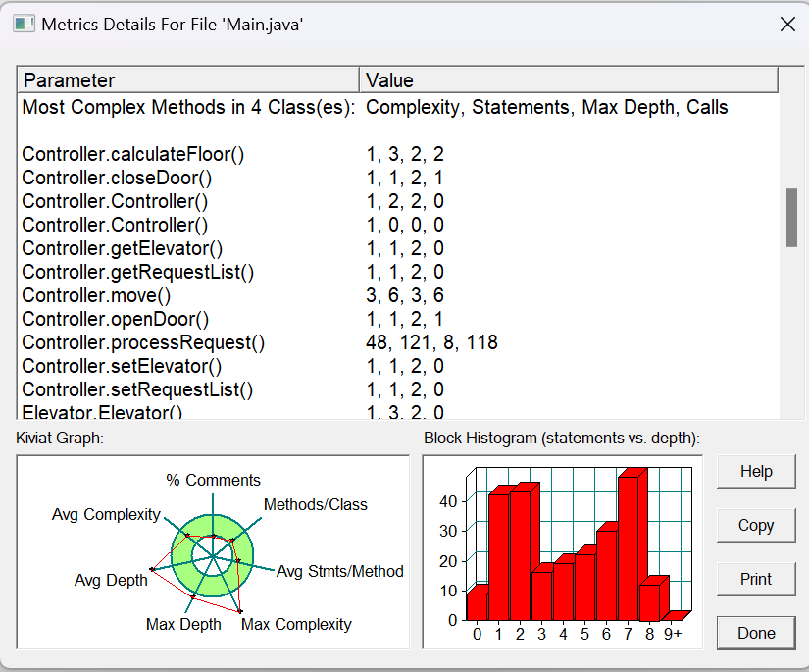Select the Controller.setRequestList() row

coord(398,389)
